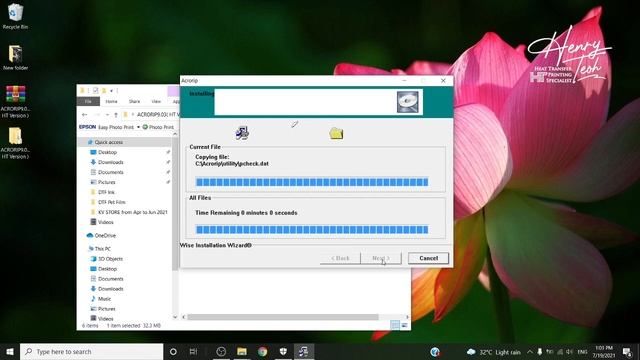Open the File tab in File Explorer
Viewport: 640px width, 360px height.
click(x=88, y=101)
